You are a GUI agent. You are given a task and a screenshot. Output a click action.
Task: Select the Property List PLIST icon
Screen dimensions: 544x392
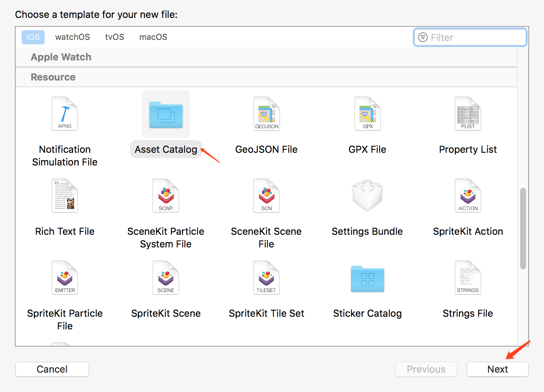(x=468, y=114)
